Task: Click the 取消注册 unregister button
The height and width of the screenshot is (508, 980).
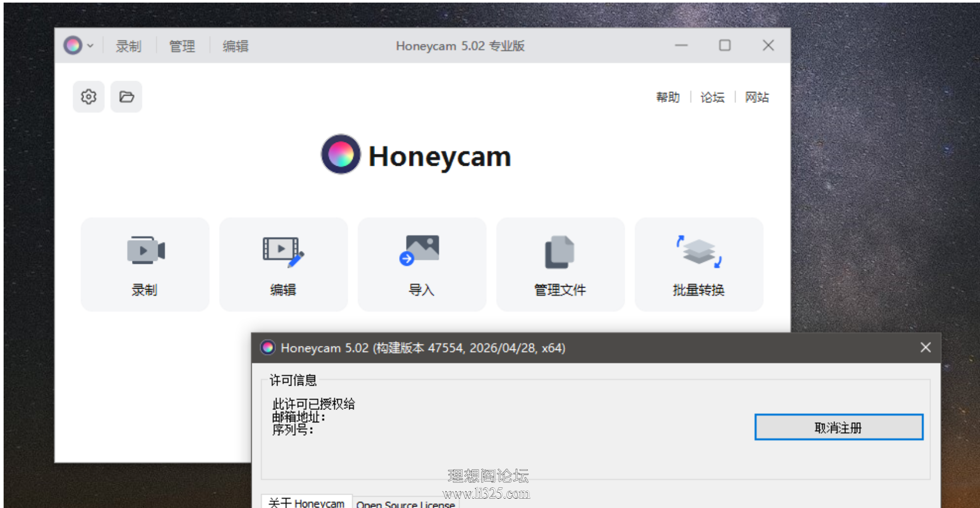Action: click(x=839, y=427)
